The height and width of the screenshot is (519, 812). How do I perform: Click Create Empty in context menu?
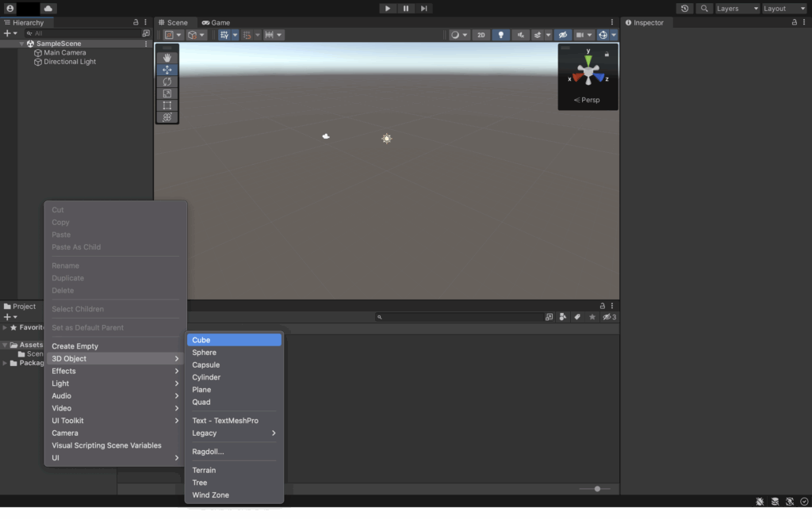tap(75, 346)
